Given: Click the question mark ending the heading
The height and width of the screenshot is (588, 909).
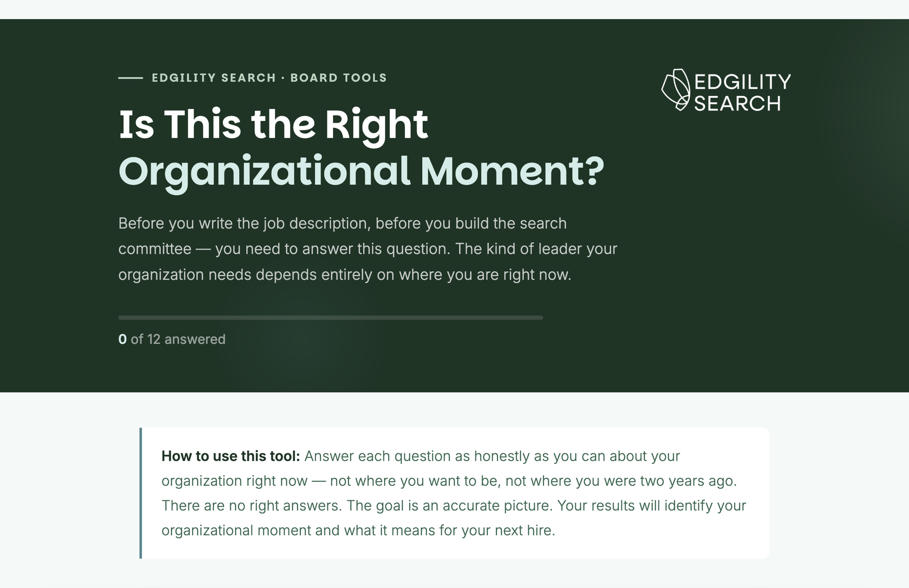Looking at the screenshot, I should (x=594, y=171).
